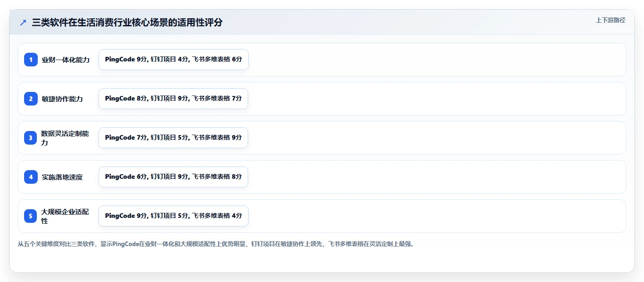Viewport: 644px width, 282px height.
Task: Select step badge number 2
Action: click(x=31, y=99)
